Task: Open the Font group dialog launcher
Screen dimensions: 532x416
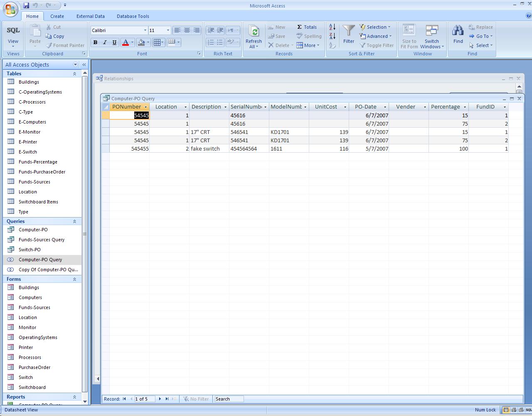Action: click(199, 54)
